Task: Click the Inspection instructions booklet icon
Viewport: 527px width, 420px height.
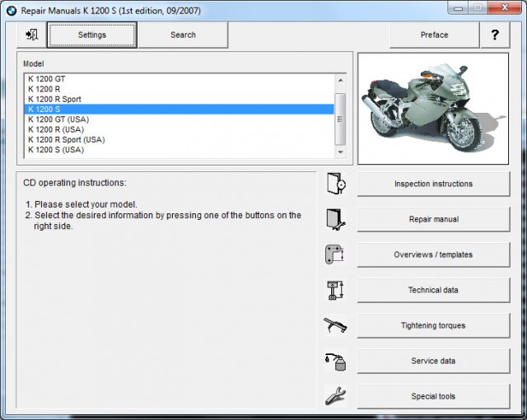Action: tap(336, 184)
